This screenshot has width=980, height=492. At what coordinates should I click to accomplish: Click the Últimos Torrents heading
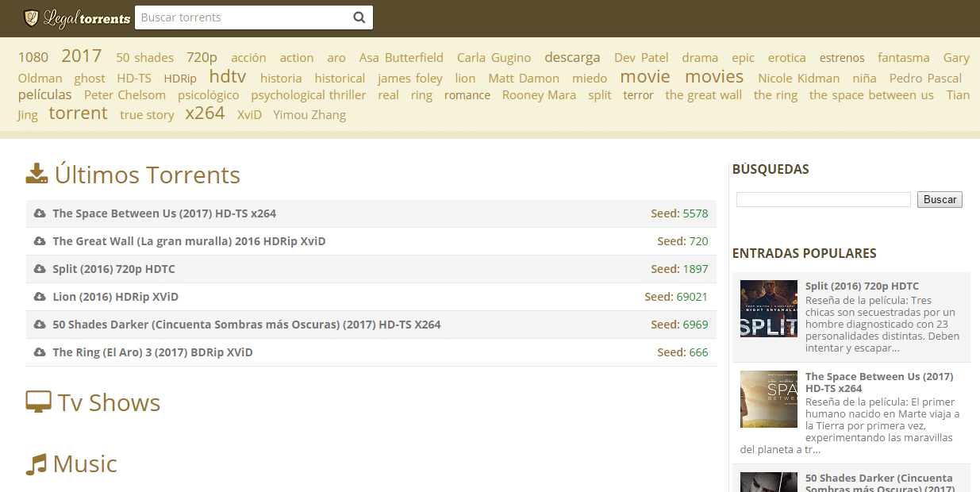[x=147, y=175]
